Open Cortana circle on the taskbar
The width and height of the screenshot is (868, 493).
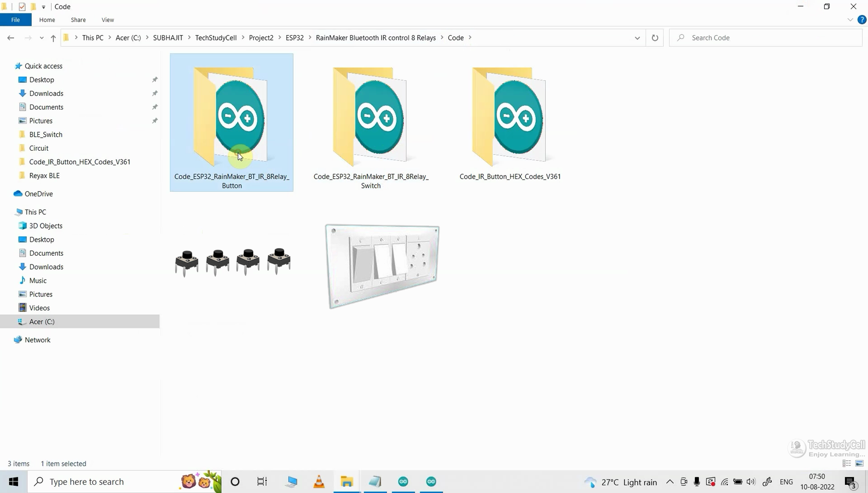235,481
